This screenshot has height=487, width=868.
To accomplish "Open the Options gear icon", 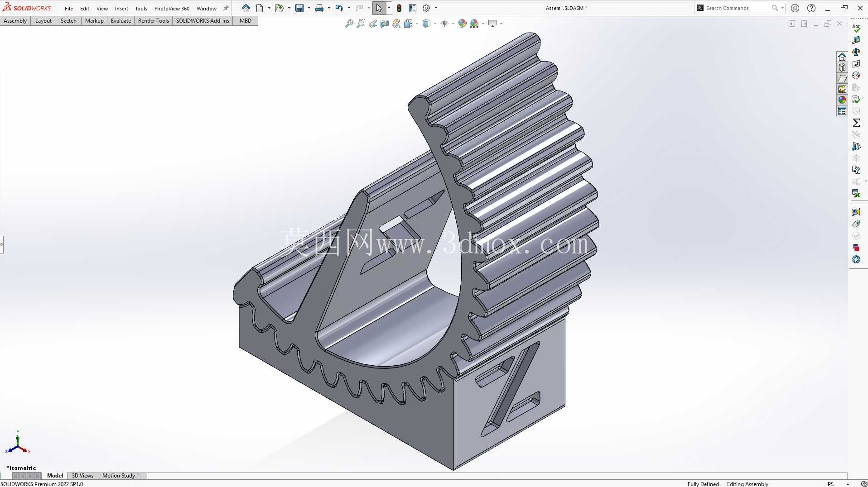I will point(426,8).
